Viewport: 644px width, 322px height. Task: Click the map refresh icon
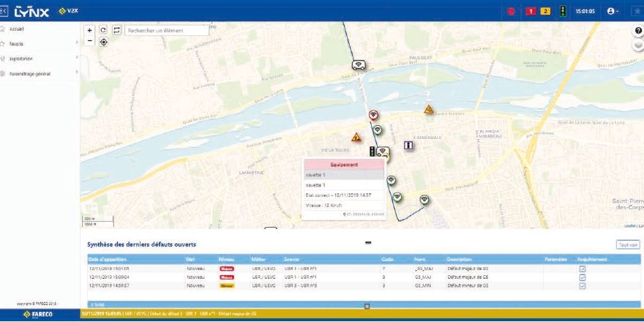(103, 31)
